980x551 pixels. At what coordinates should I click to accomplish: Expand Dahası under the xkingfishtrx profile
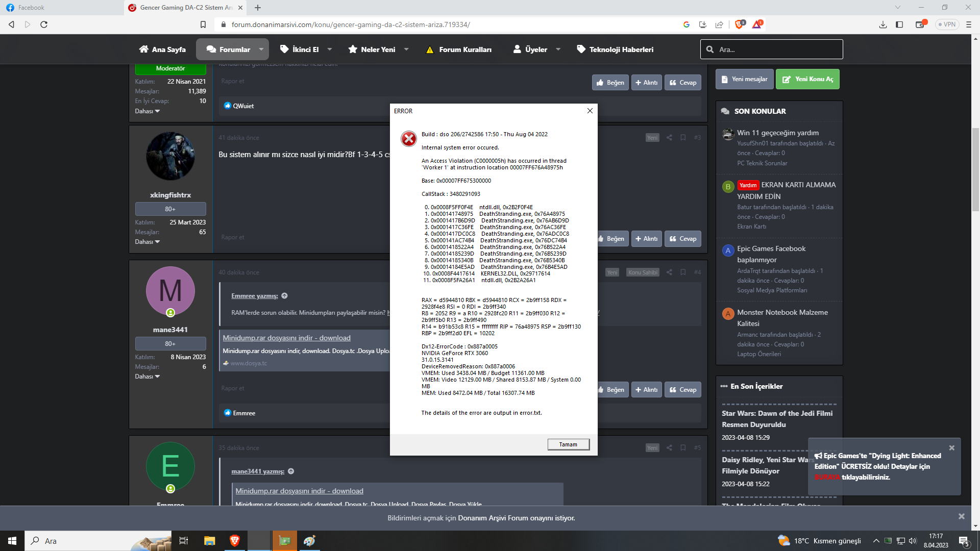147,242
